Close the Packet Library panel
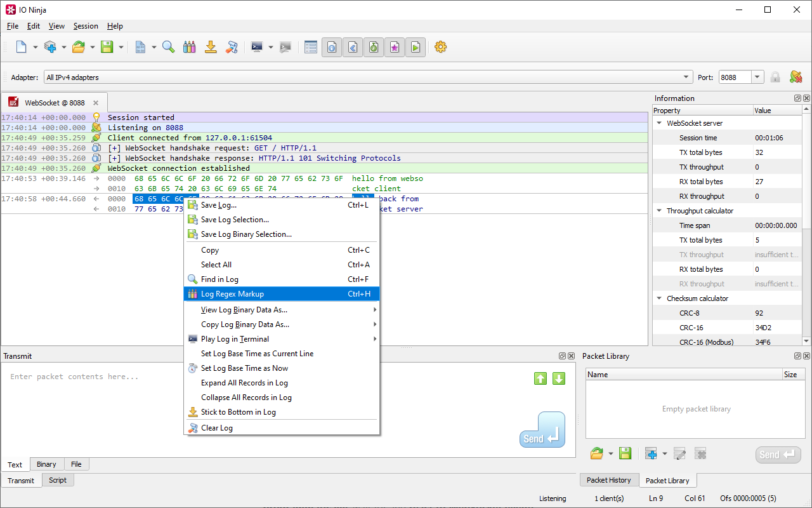The height and width of the screenshot is (508, 812). click(x=806, y=356)
